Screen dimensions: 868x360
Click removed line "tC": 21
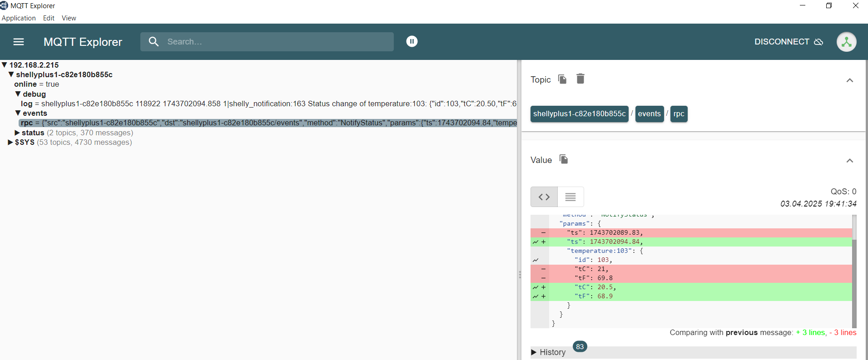[691, 269]
